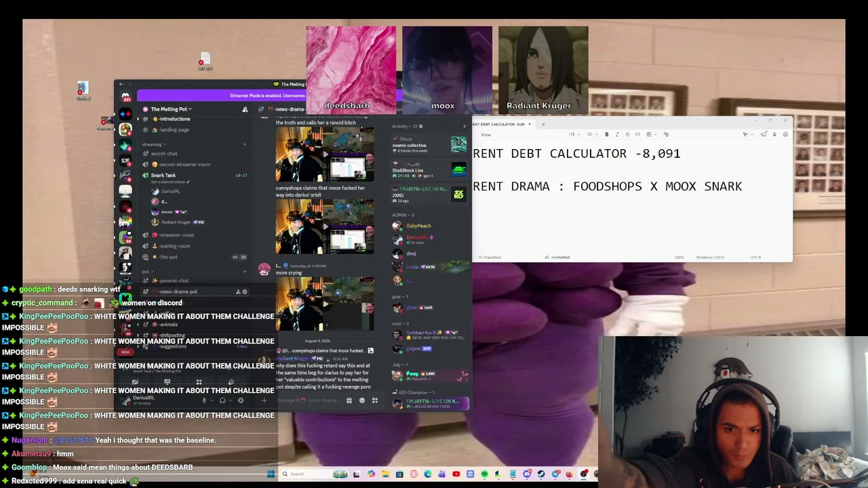
Task: Open Microsoft Store from the taskbar
Action: pos(399,474)
